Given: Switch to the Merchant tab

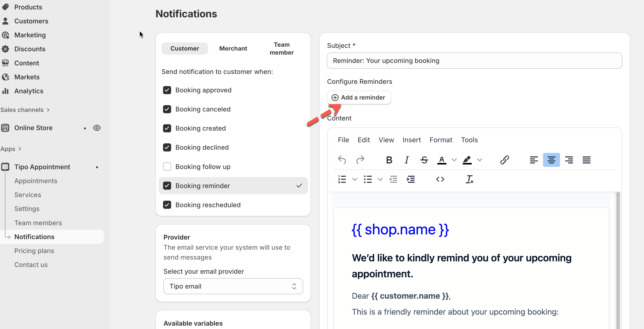Looking at the screenshot, I should [233, 49].
